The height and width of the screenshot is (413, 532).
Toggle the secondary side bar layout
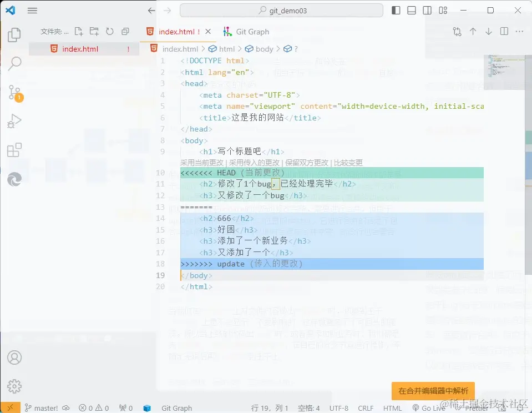point(427,11)
